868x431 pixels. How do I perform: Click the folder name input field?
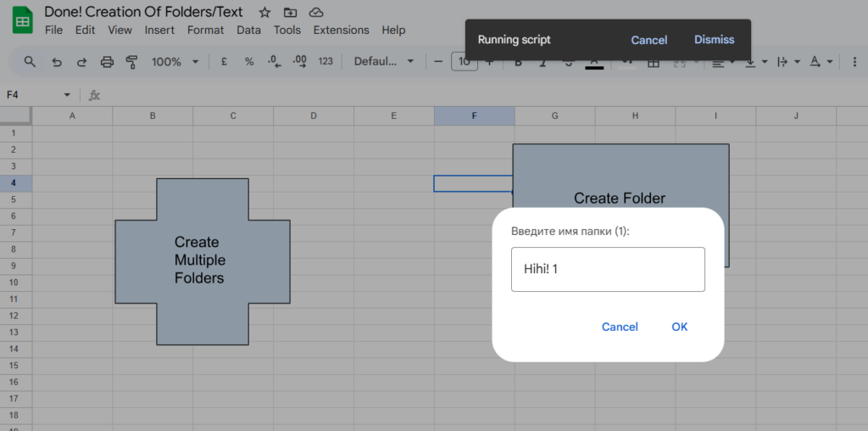[x=608, y=269]
